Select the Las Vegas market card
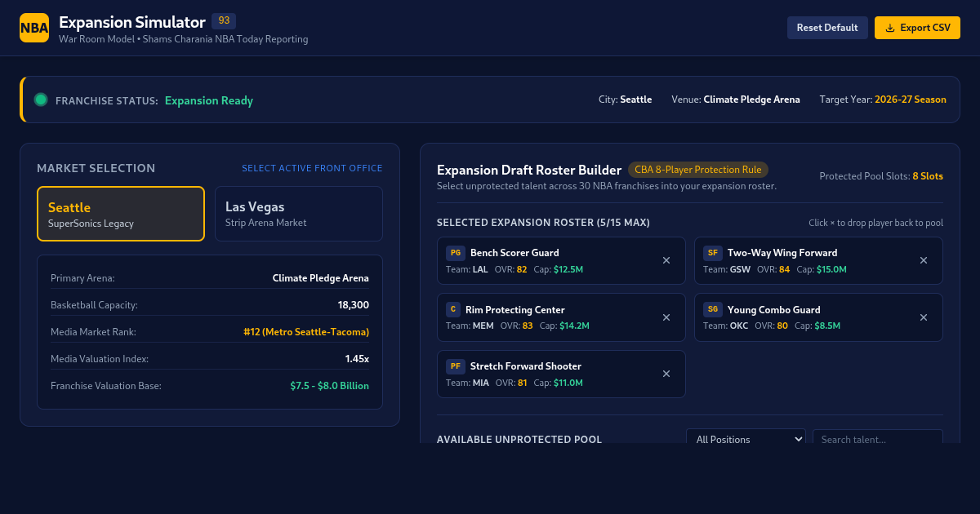The image size is (980, 514). [x=299, y=214]
